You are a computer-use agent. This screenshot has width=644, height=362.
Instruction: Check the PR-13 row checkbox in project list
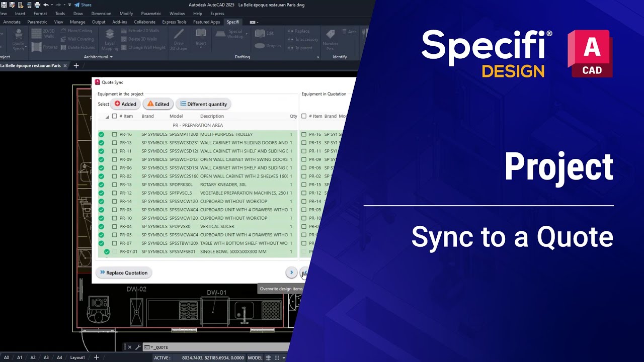coord(114,143)
